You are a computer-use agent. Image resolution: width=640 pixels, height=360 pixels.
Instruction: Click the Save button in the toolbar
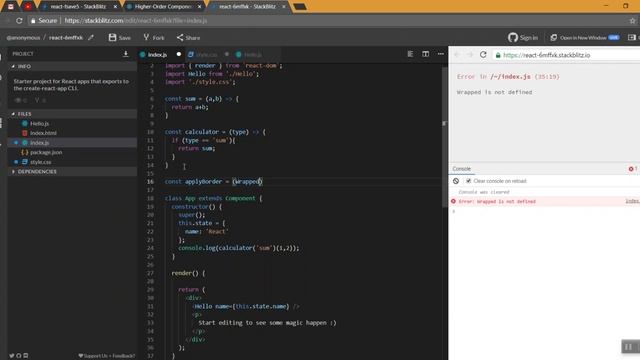click(x=120, y=38)
